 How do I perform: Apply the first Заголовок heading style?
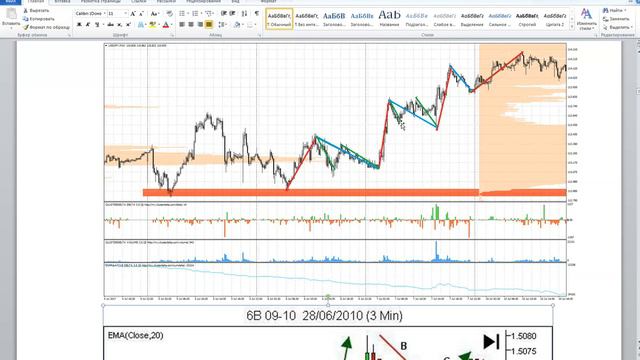tap(334, 19)
